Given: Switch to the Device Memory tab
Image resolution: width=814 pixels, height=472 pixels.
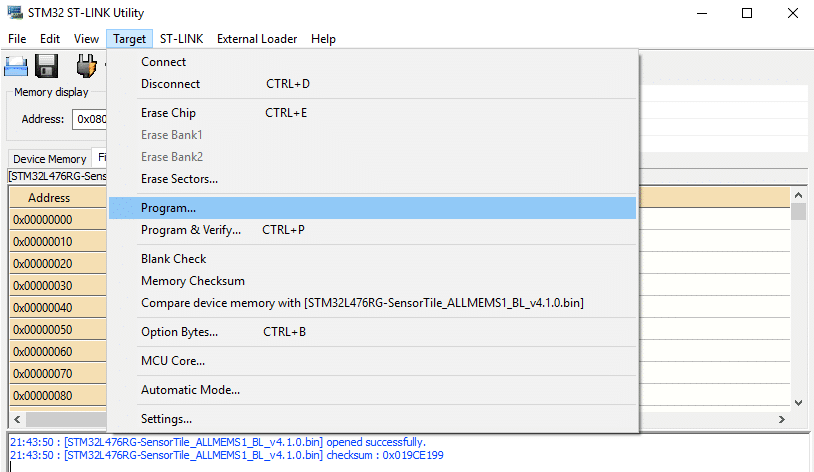Looking at the screenshot, I should [49, 159].
